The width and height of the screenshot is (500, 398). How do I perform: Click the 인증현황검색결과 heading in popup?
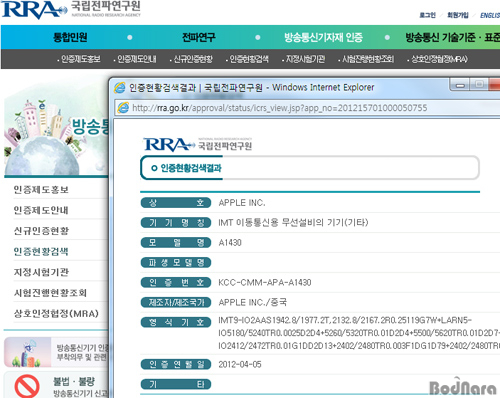point(191,168)
